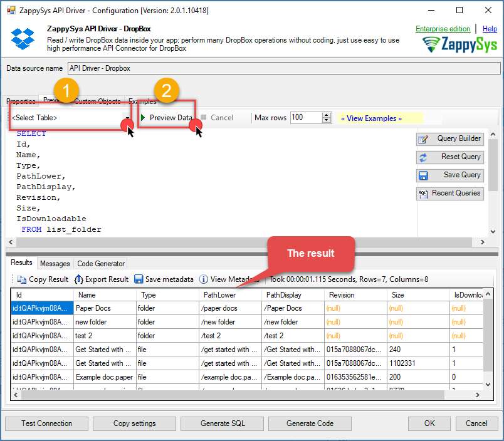The width and height of the screenshot is (504, 441).
Task: Click the bottom Cancel dialog button
Action: [x=476, y=423]
